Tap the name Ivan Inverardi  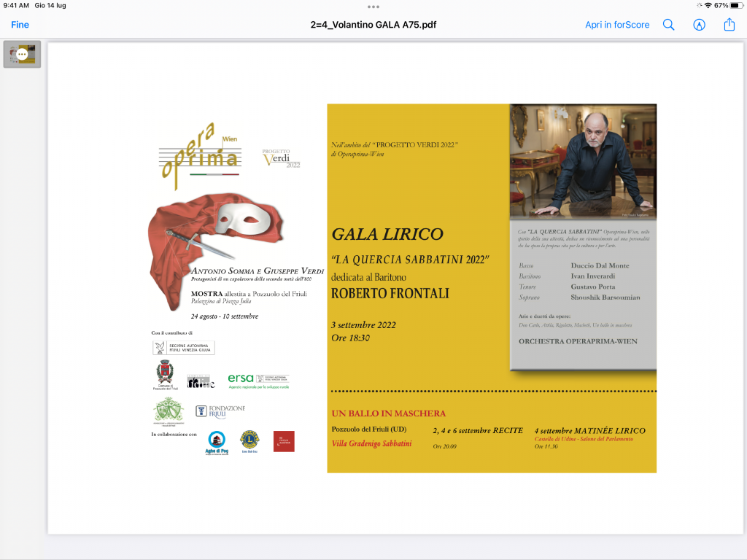coord(592,276)
